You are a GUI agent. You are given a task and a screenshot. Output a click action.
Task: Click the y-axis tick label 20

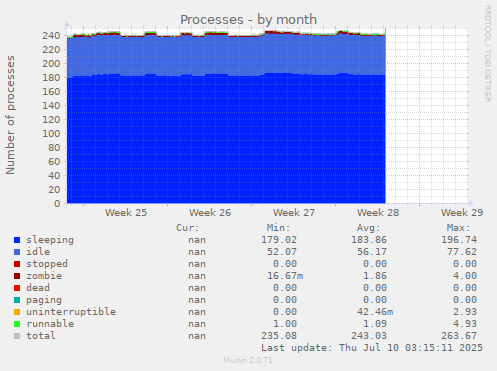54,189
